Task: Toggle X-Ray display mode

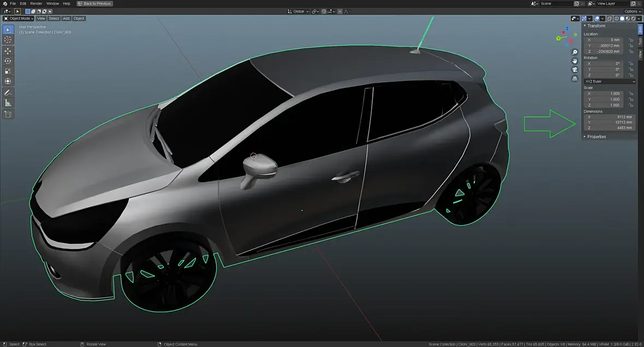Action: [x=609, y=19]
